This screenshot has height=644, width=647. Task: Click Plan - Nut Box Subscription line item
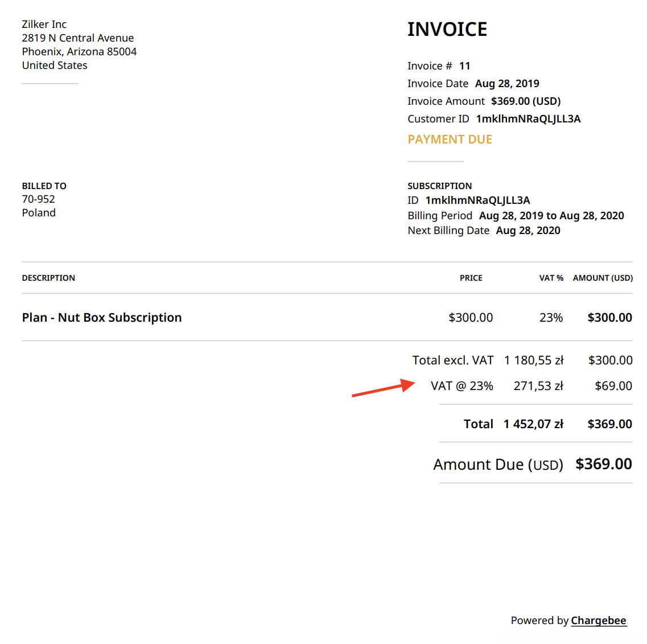coord(102,318)
